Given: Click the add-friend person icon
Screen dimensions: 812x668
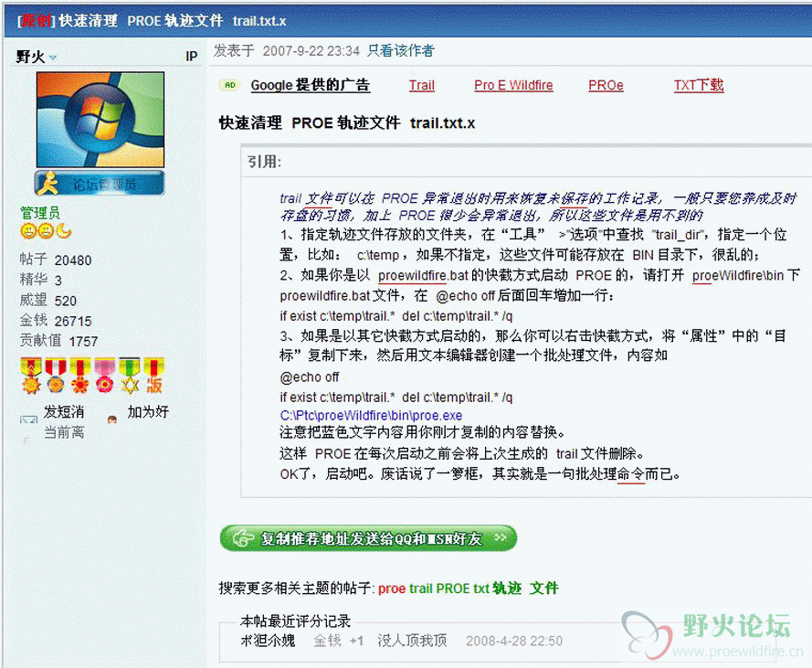Looking at the screenshot, I should click(112, 419).
